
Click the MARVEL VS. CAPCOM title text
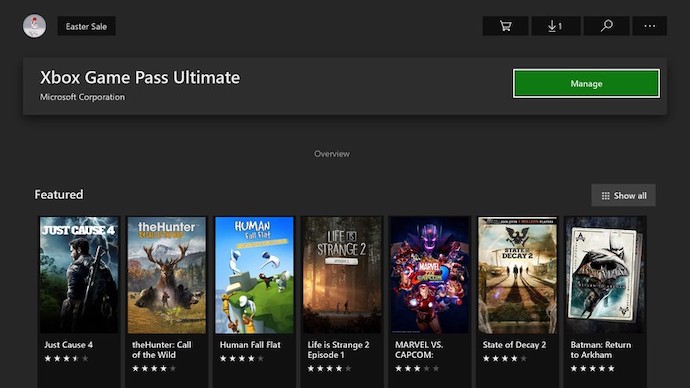pyautogui.click(x=419, y=350)
